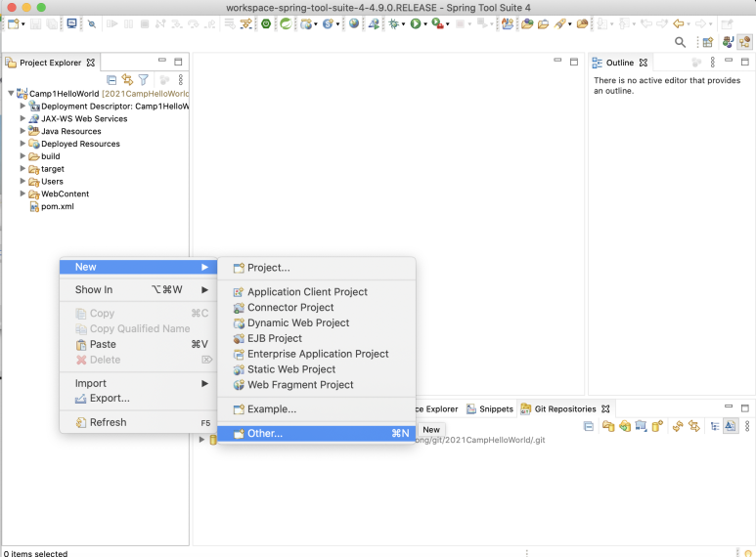Viewport: 756px width, 557px height.
Task: Select the Project Explorer tab
Action: 50,63
